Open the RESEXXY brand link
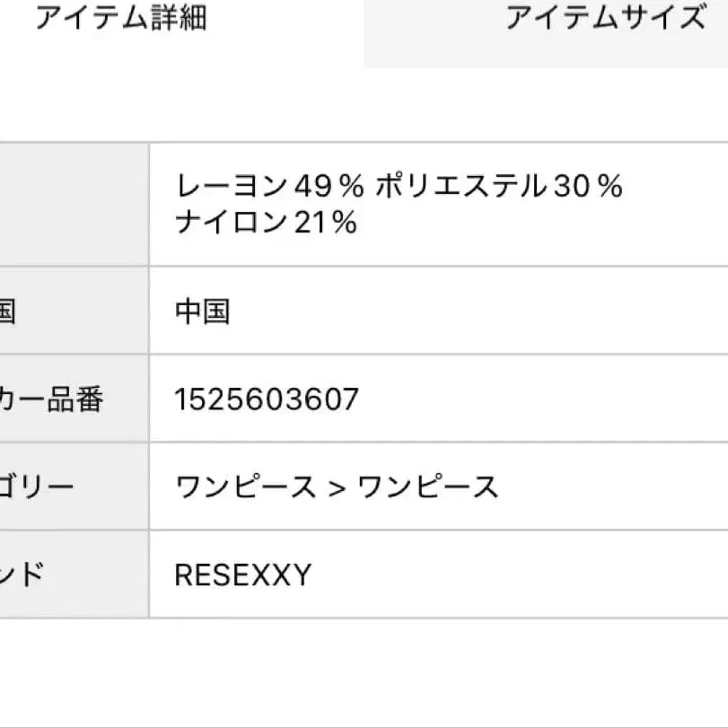Viewport: 728px width, 728px height. (x=242, y=575)
